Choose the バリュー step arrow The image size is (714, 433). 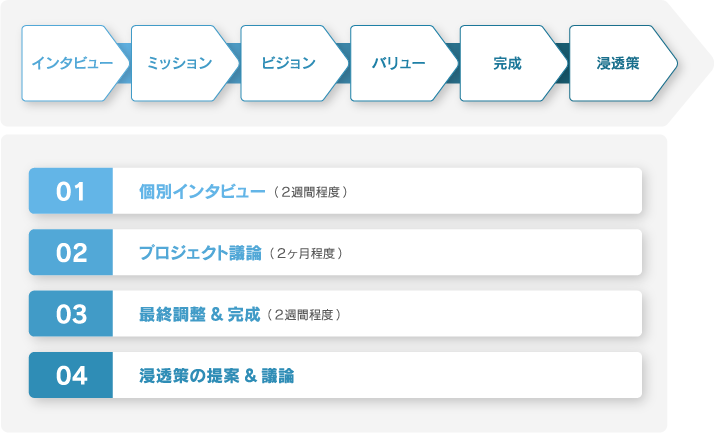399,63
